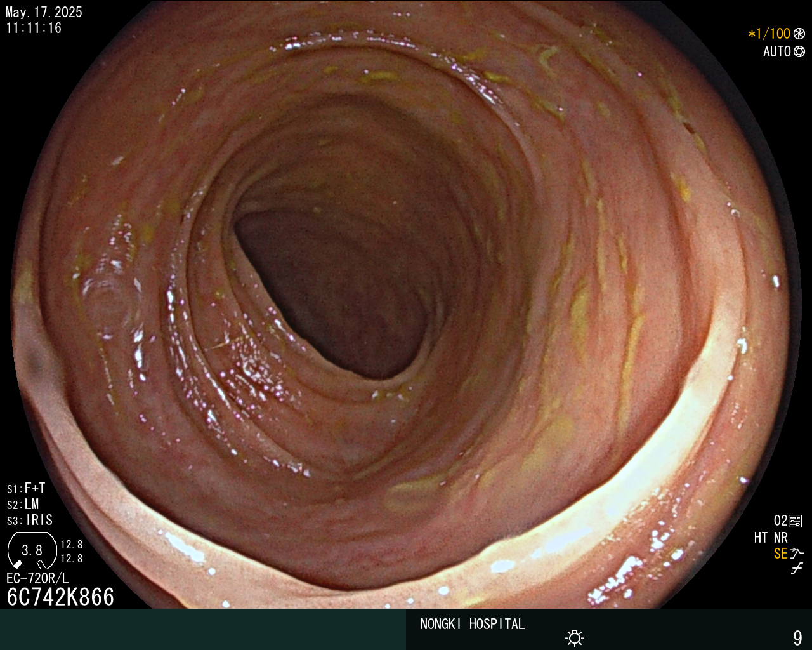Viewport: 812px width, 650px height.
Task: Click the iris aperture icon next to AUTO
Action: pos(799,51)
